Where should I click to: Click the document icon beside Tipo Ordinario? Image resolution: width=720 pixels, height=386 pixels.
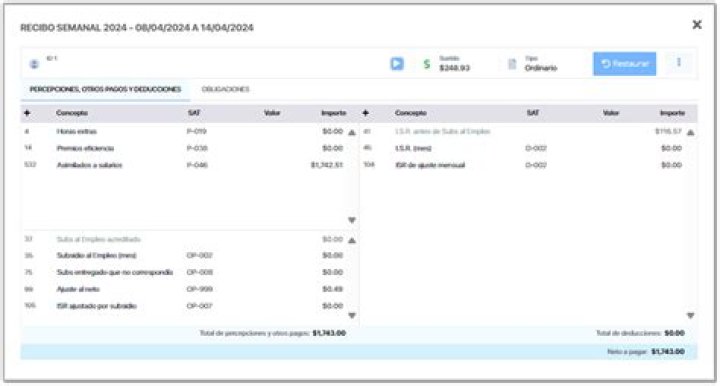(x=512, y=64)
